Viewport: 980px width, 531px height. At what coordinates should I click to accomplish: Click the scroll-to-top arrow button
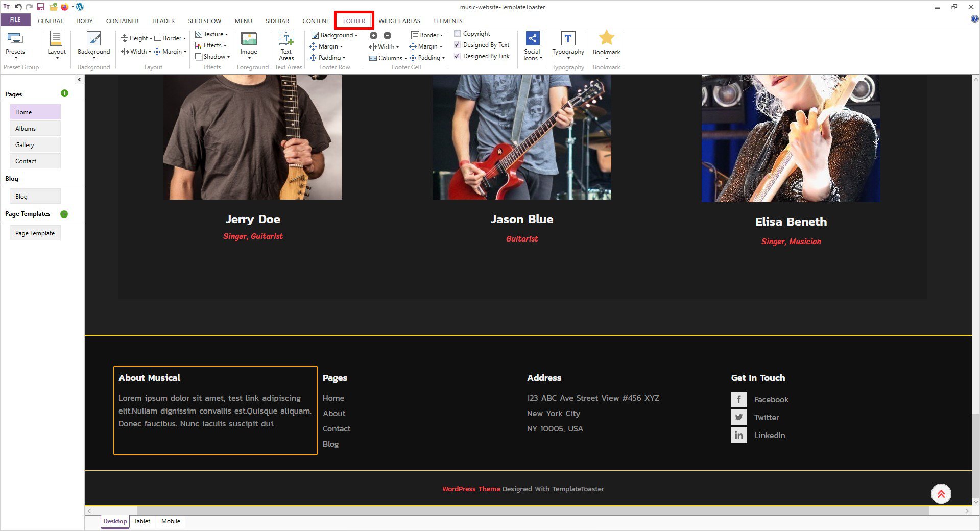(x=941, y=494)
